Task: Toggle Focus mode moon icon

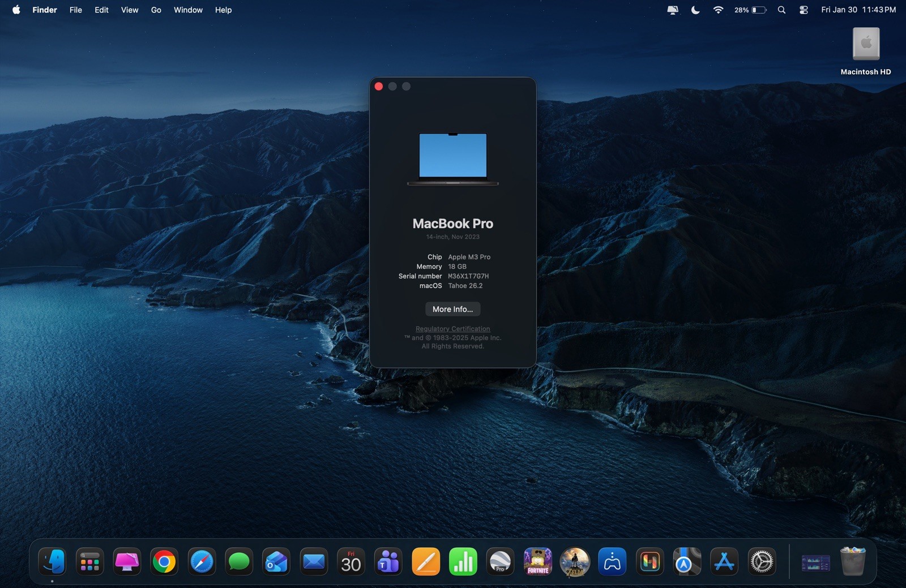Action: (695, 10)
